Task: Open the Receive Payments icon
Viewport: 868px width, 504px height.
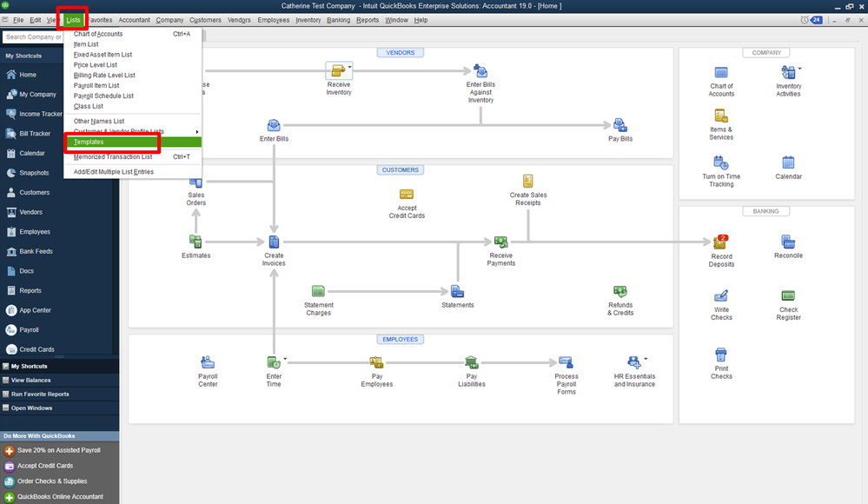Action: click(501, 242)
